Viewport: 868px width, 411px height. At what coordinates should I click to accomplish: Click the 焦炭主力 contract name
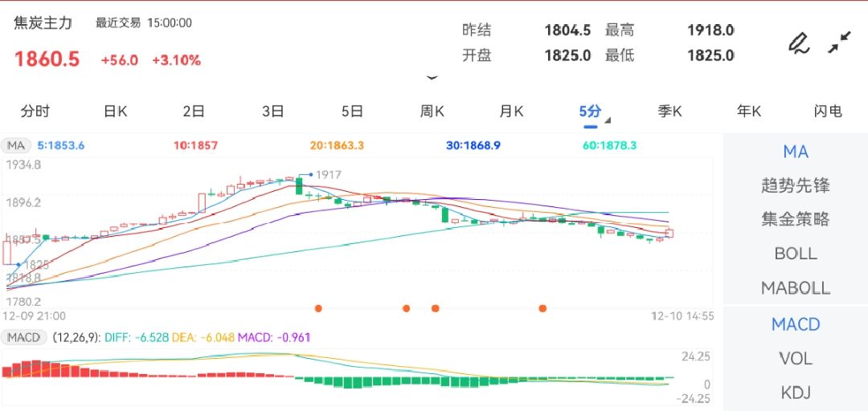click(x=43, y=23)
